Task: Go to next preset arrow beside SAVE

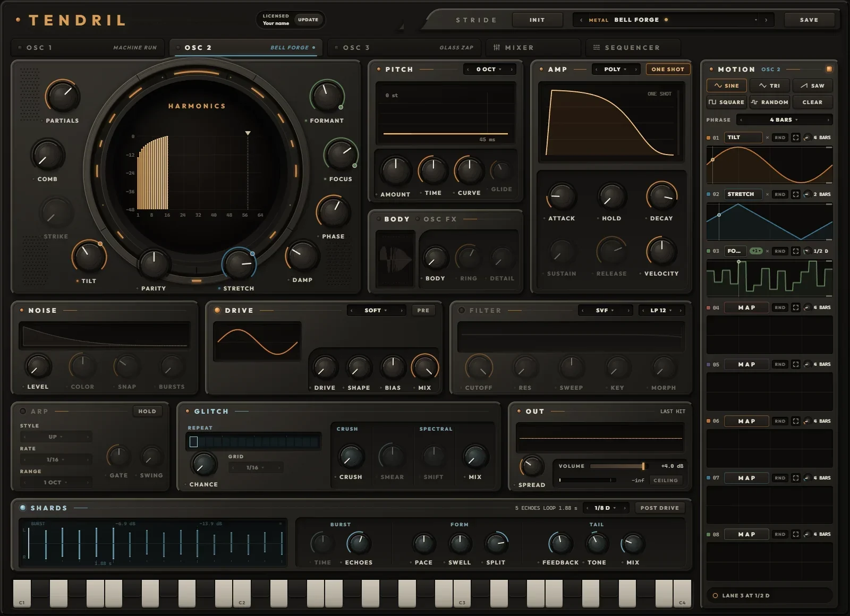Action: click(766, 20)
